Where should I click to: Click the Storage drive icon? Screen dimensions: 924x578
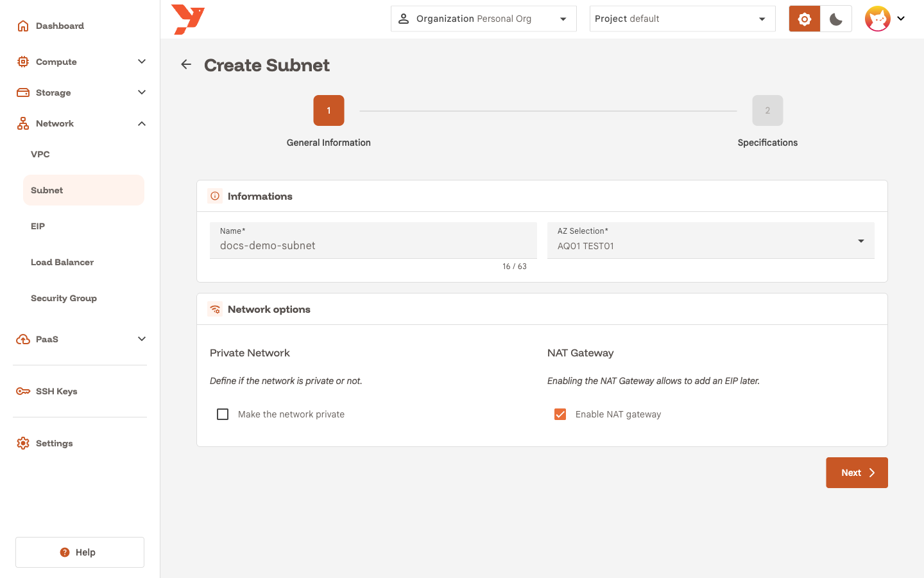23,92
